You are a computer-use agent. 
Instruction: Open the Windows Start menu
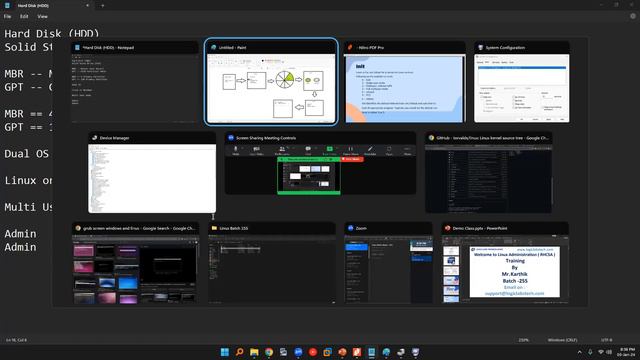(x=224, y=352)
